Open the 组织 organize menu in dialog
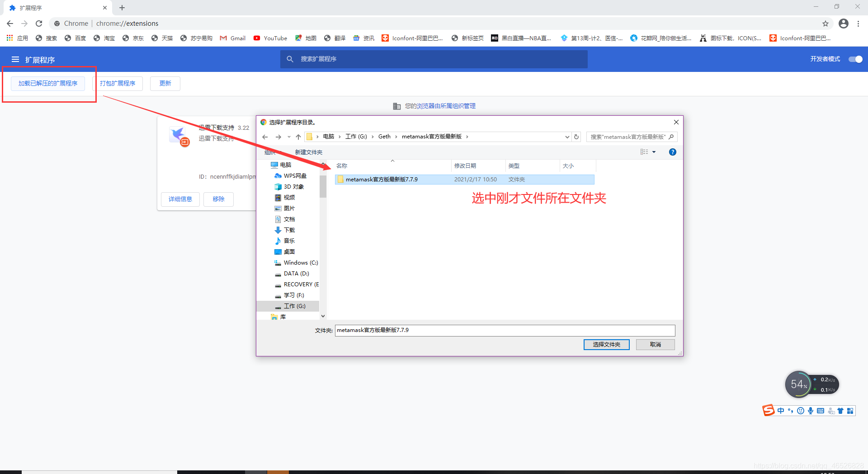This screenshot has height=474, width=868. [273, 152]
